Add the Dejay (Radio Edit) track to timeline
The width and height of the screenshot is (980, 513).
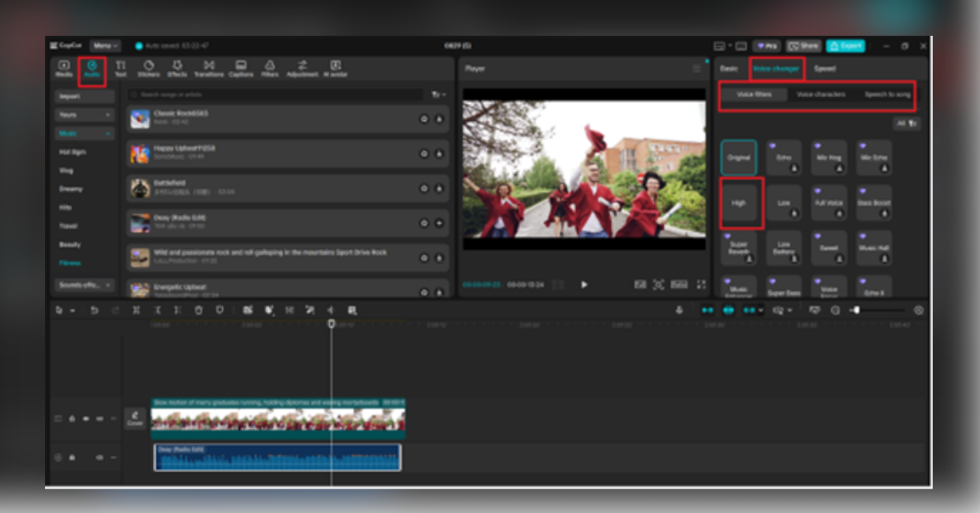pos(439,223)
